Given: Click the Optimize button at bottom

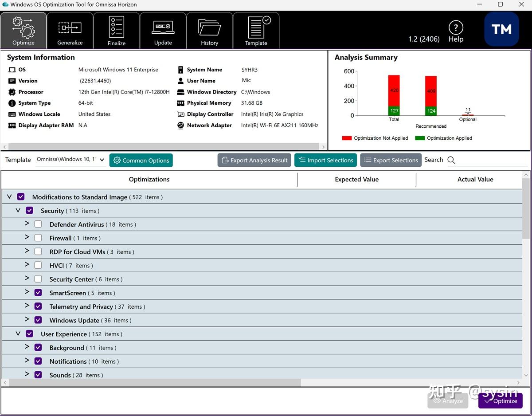Looking at the screenshot, I should click(500, 400).
